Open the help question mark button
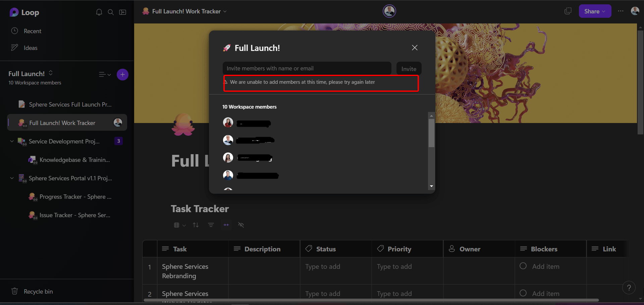644x305 pixels. pos(629,288)
